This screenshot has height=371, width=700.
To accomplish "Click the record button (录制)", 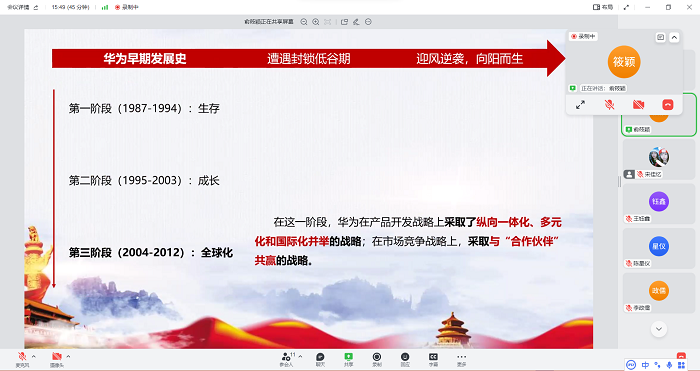I will pyautogui.click(x=377, y=359).
